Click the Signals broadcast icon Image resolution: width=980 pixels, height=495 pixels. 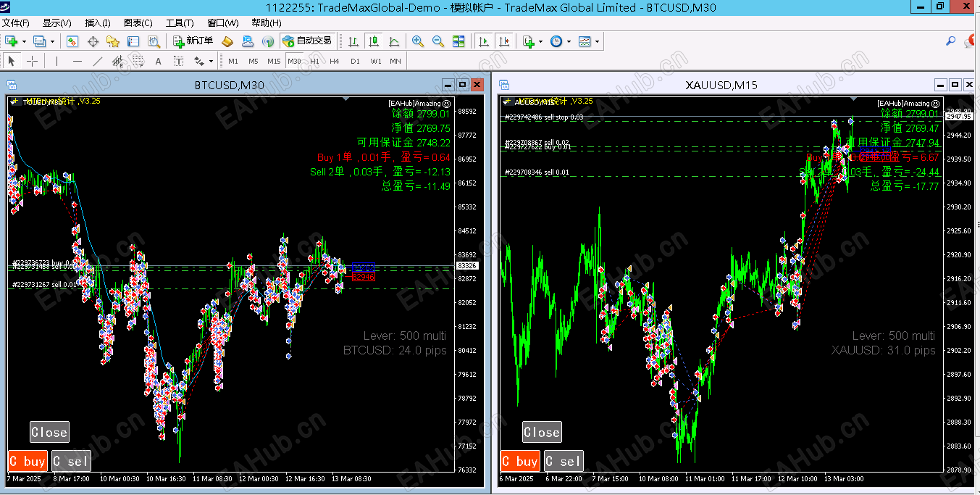(x=268, y=41)
